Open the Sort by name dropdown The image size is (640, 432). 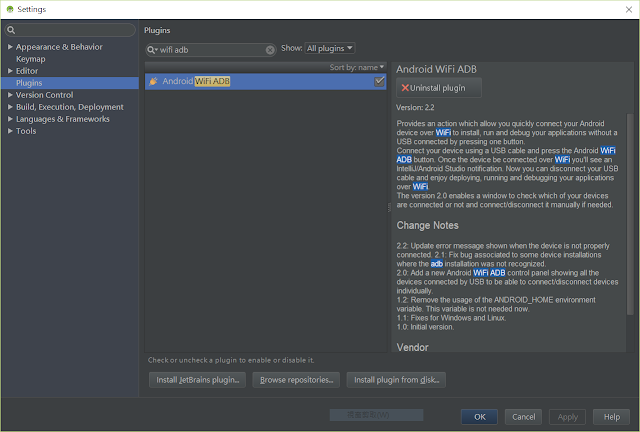pos(357,67)
